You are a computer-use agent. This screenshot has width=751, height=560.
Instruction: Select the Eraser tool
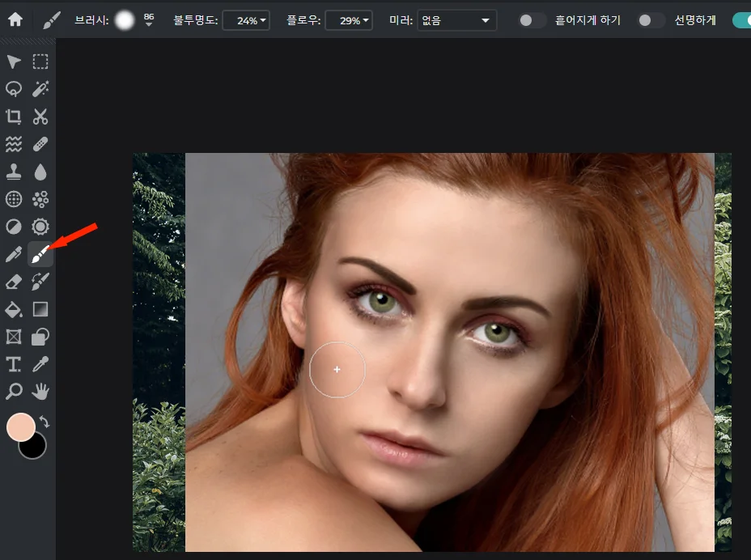pyautogui.click(x=14, y=282)
